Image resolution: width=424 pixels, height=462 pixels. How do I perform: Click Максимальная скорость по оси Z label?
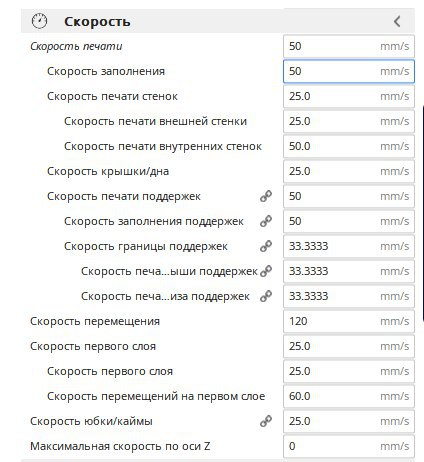coord(120,446)
